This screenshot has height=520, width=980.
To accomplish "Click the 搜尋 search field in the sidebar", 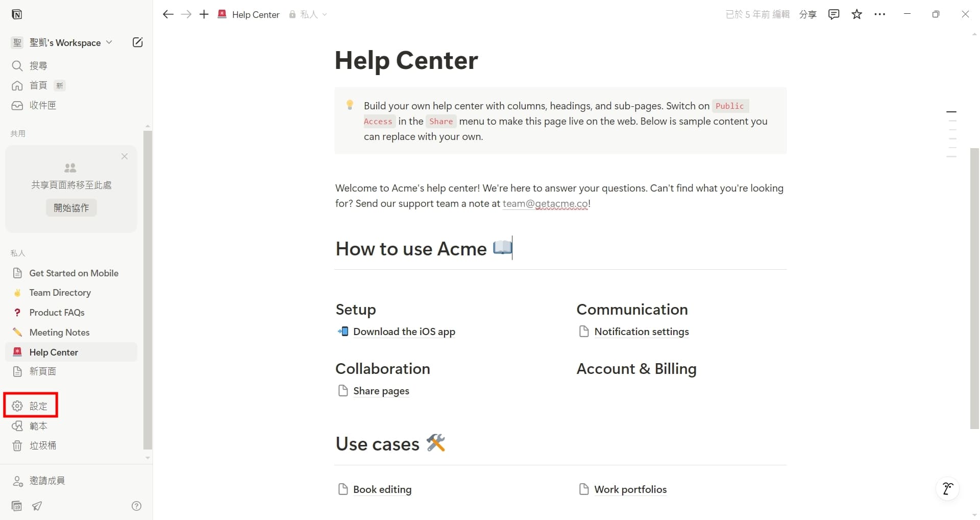I will tap(38, 66).
